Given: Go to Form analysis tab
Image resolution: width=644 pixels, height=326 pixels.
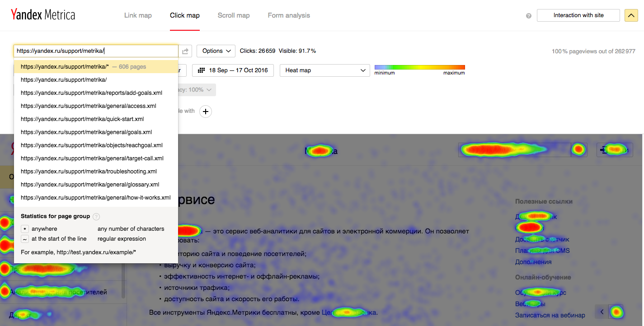Looking at the screenshot, I should 289,15.
